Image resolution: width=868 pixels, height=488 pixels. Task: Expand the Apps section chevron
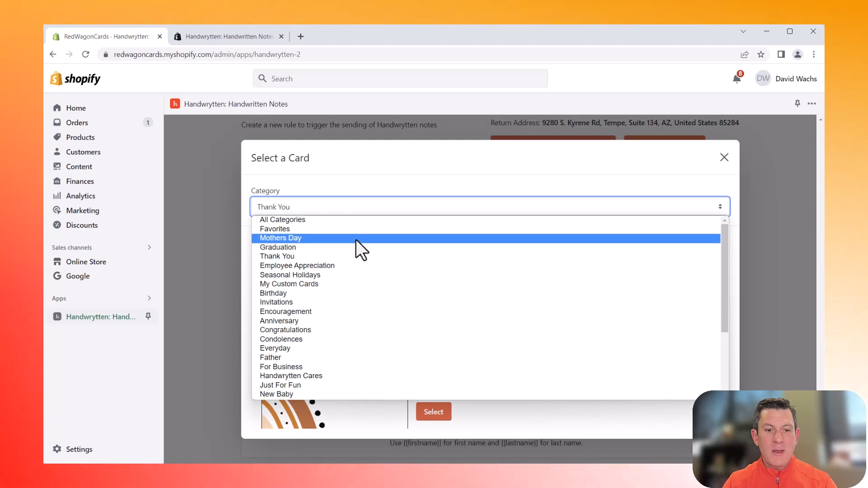tap(149, 298)
